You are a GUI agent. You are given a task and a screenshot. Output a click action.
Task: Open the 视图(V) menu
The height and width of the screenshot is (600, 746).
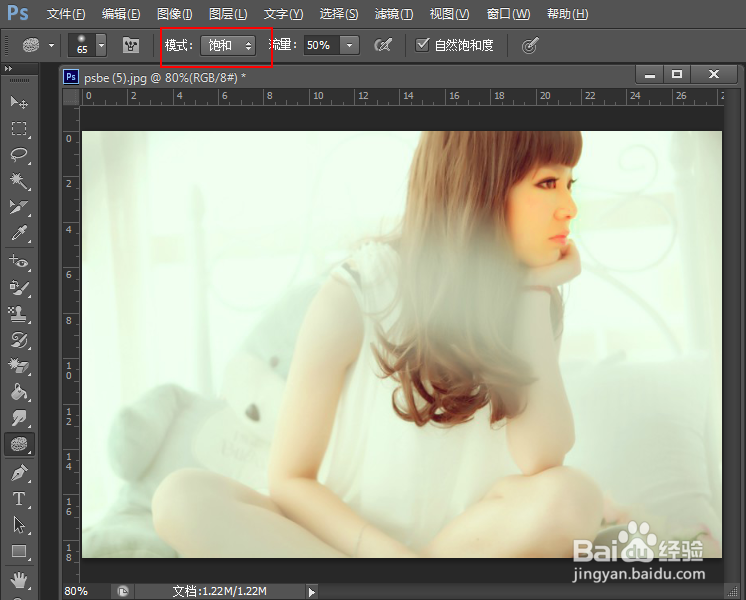pyautogui.click(x=449, y=14)
